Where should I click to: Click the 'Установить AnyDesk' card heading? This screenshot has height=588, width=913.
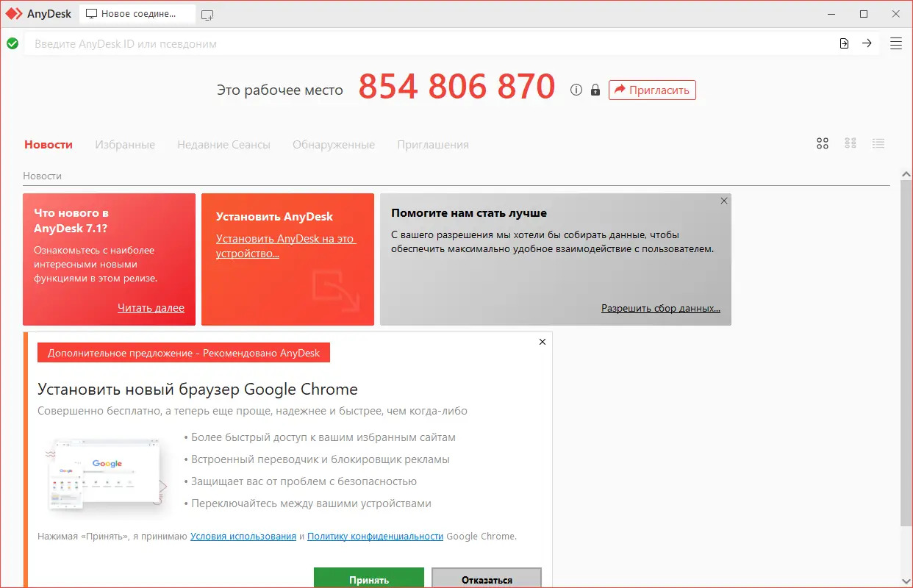pyautogui.click(x=274, y=217)
